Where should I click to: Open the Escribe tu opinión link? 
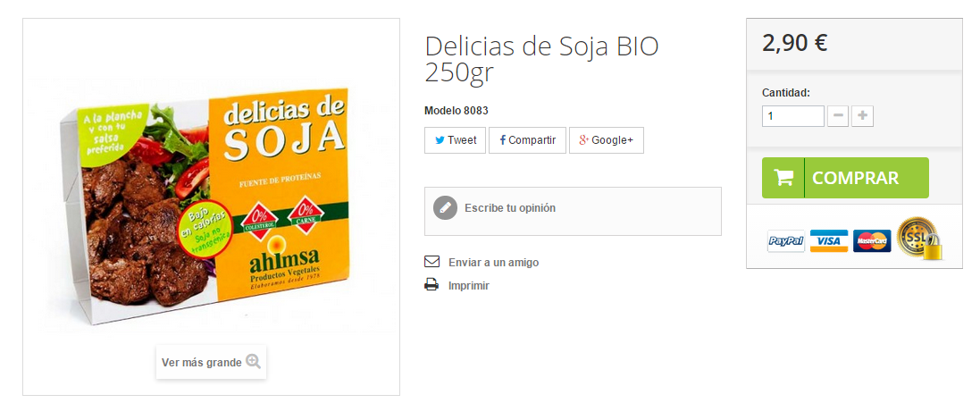[x=510, y=208]
